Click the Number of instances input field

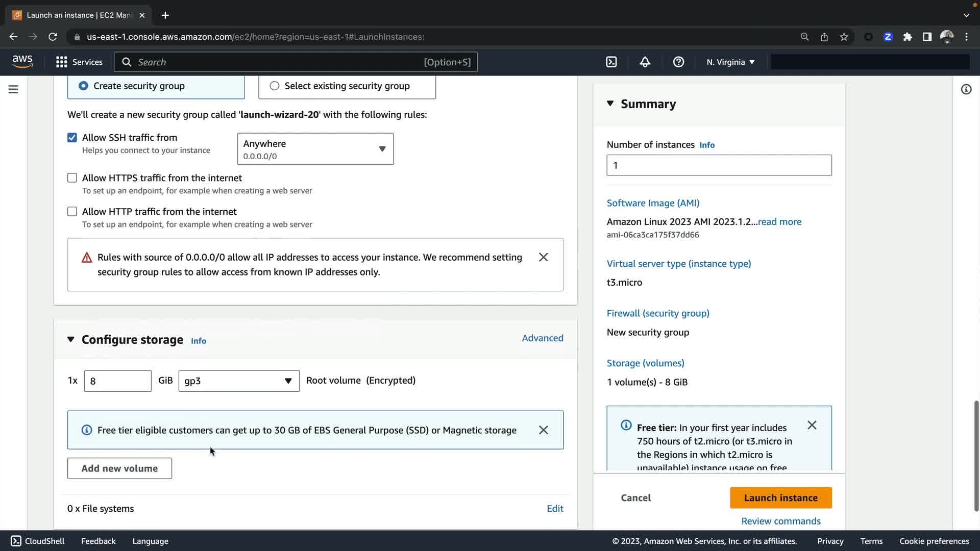point(719,165)
